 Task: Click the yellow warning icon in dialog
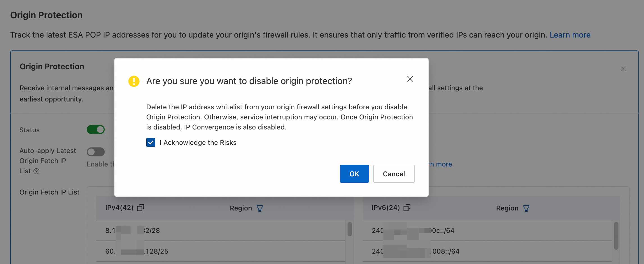134,81
